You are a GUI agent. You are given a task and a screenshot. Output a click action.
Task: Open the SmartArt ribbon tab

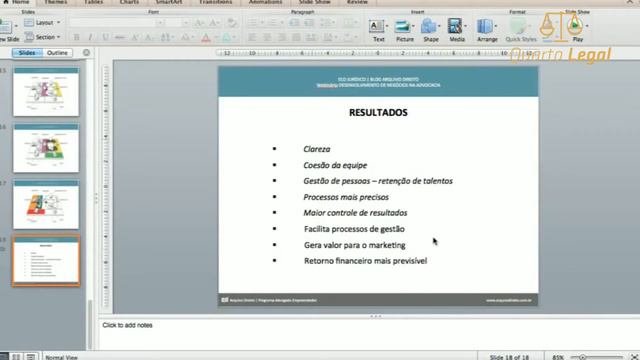[169, 2]
